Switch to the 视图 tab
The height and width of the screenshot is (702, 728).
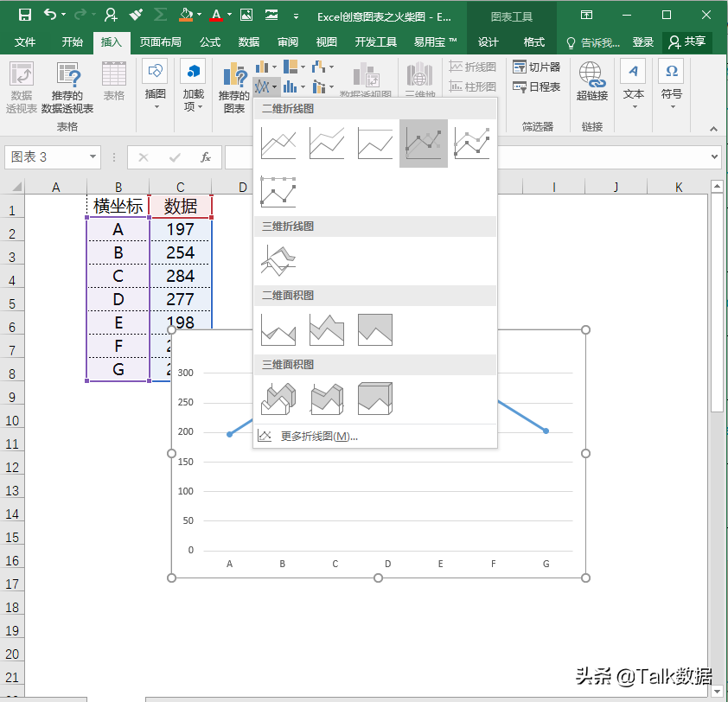pos(327,42)
